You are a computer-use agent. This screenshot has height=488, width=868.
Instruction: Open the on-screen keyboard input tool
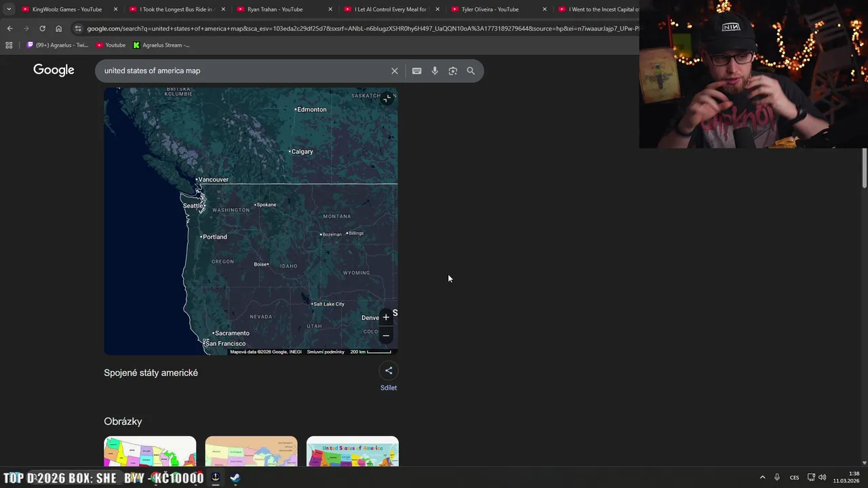coord(416,70)
